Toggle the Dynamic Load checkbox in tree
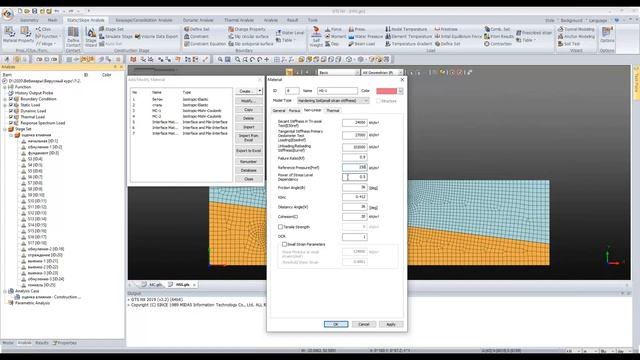This screenshot has height=360, width=640. [11, 111]
